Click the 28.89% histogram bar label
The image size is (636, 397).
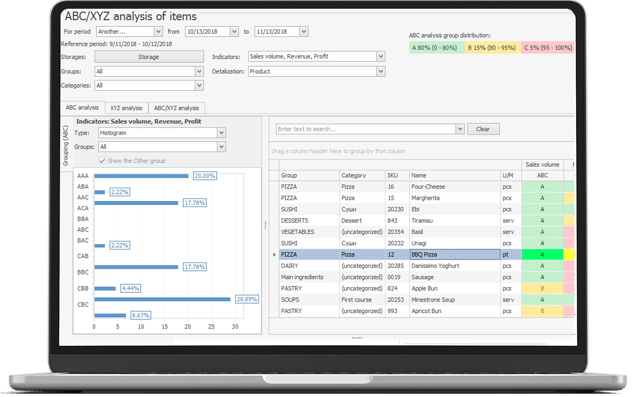pyautogui.click(x=247, y=300)
